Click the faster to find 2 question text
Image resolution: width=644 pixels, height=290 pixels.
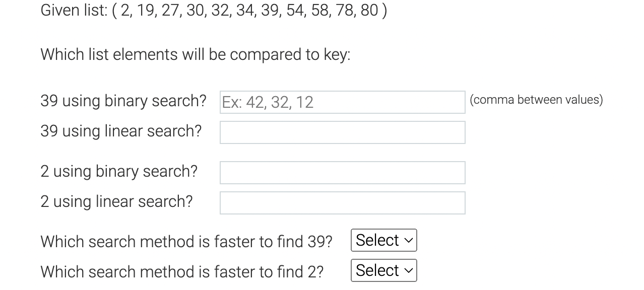click(x=181, y=271)
